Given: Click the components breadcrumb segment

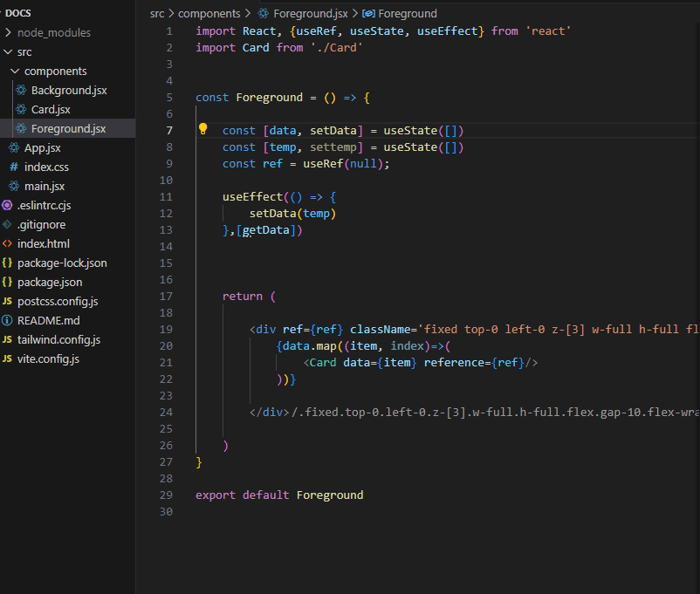Looking at the screenshot, I should coord(209,14).
